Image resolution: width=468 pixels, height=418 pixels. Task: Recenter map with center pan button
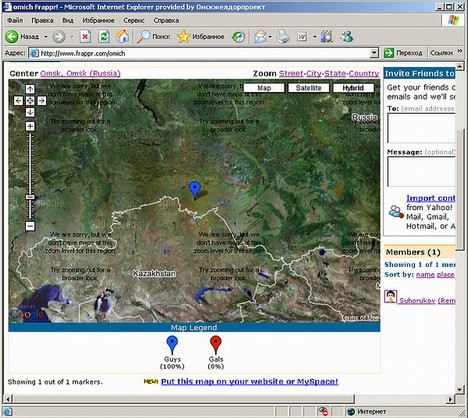click(x=30, y=100)
